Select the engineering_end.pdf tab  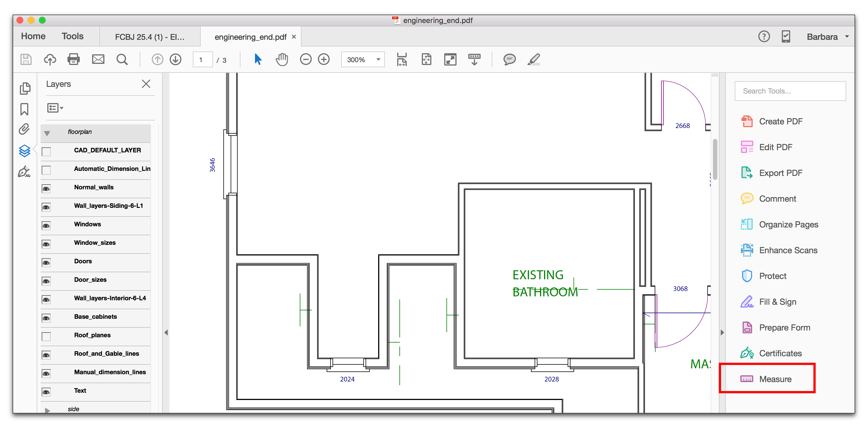click(x=250, y=37)
